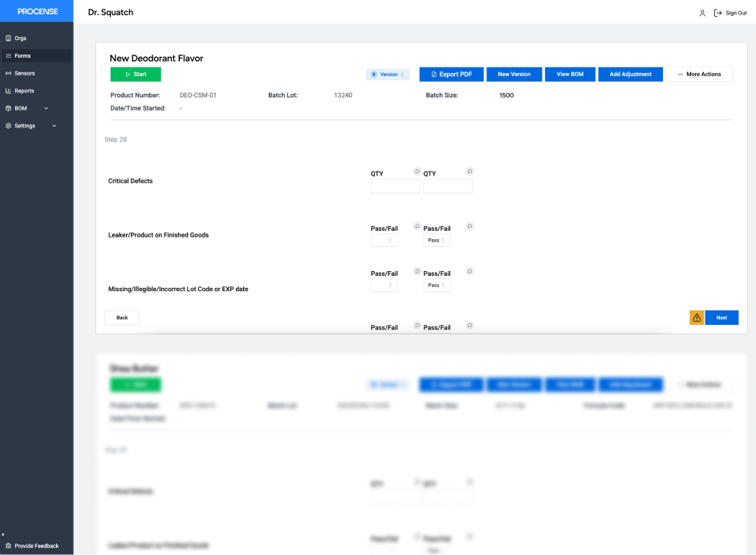Image resolution: width=756 pixels, height=555 pixels.
Task: Click Add Adjustment button
Action: (630, 75)
